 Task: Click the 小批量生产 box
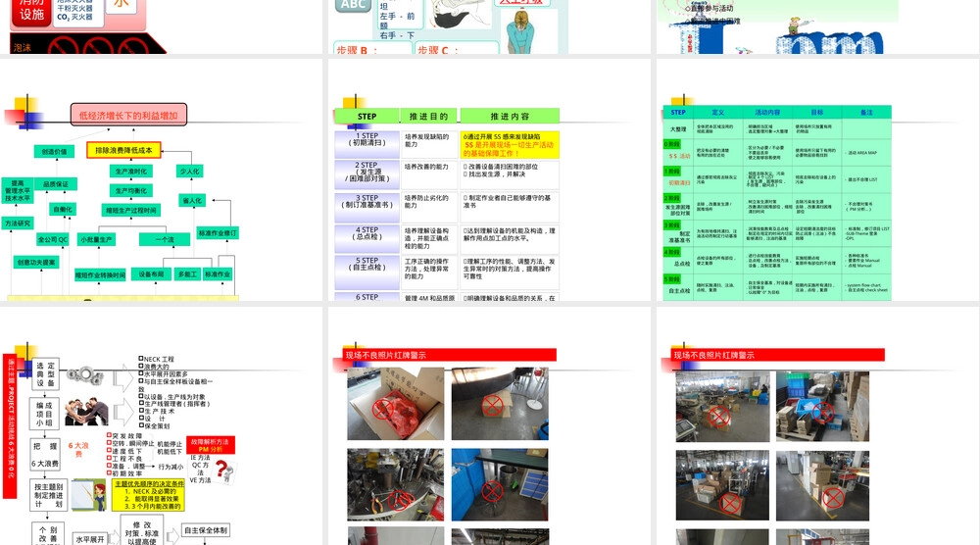pos(96,239)
